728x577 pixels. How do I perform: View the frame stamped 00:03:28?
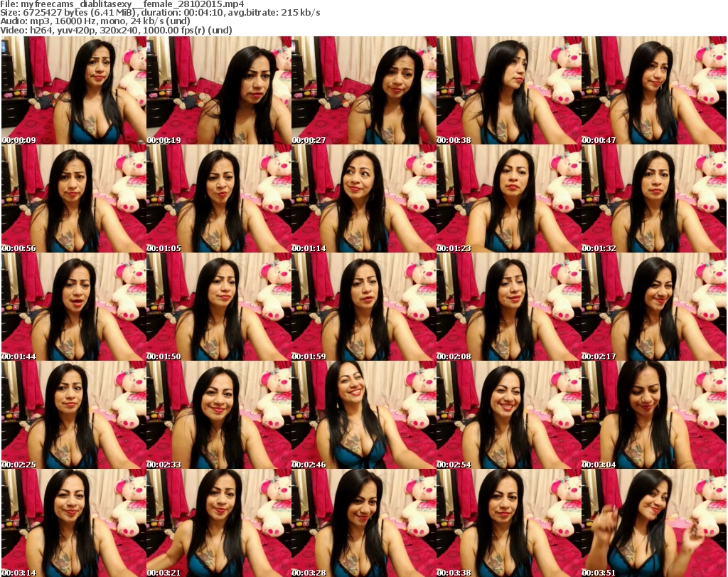click(x=363, y=523)
